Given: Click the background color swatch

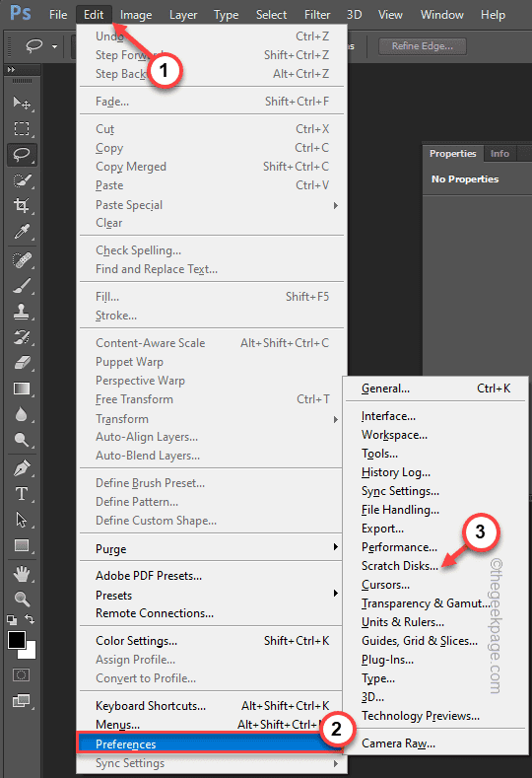Looking at the screenshot, I should click(x=31, y=653).
